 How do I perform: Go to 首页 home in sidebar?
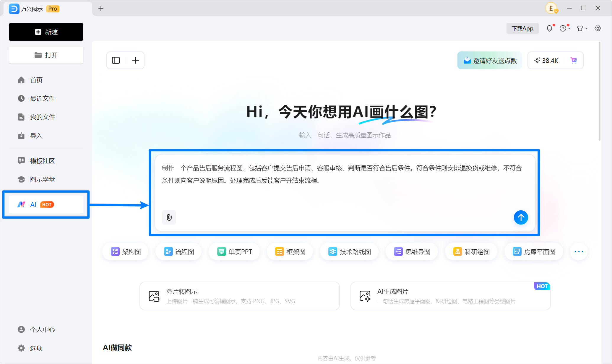pyautogui.click(x=46, y=80)
